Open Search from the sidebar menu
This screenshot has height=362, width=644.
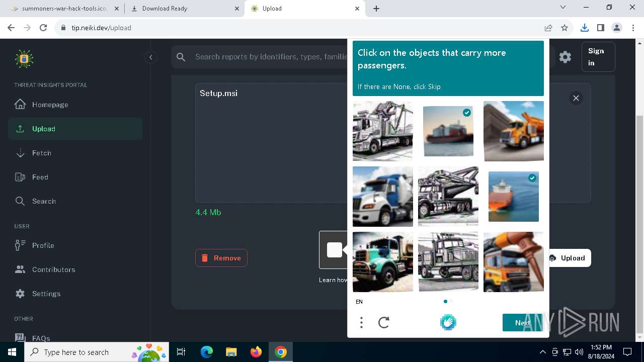pos(75,201)
